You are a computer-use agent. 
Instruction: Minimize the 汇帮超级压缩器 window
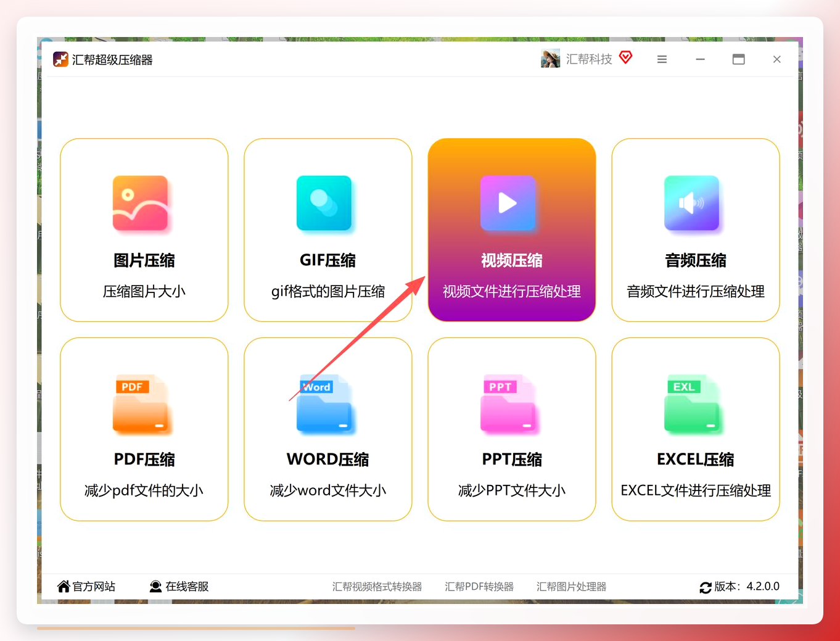[x=700, y=59]
